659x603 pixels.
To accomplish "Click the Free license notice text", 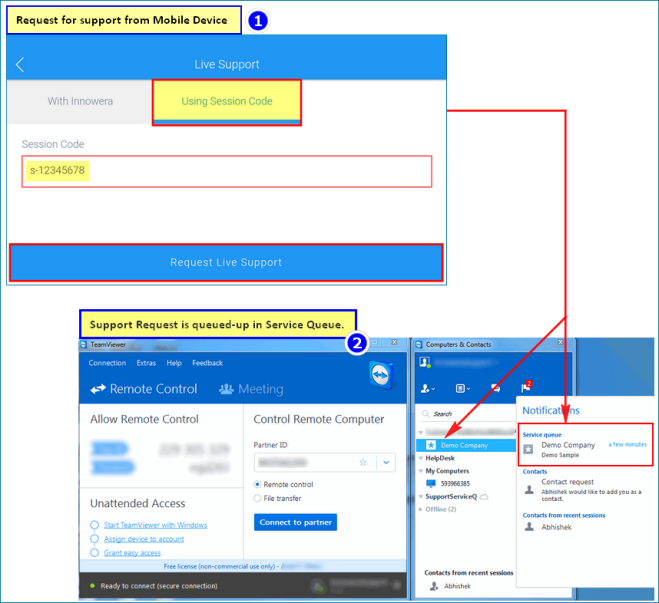I will tap(219, 566).
